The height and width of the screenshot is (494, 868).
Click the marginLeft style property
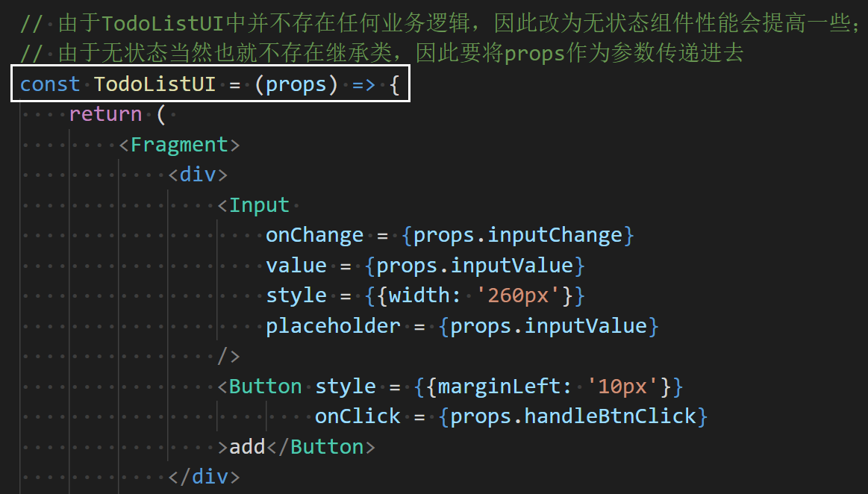tap(505, 387)
